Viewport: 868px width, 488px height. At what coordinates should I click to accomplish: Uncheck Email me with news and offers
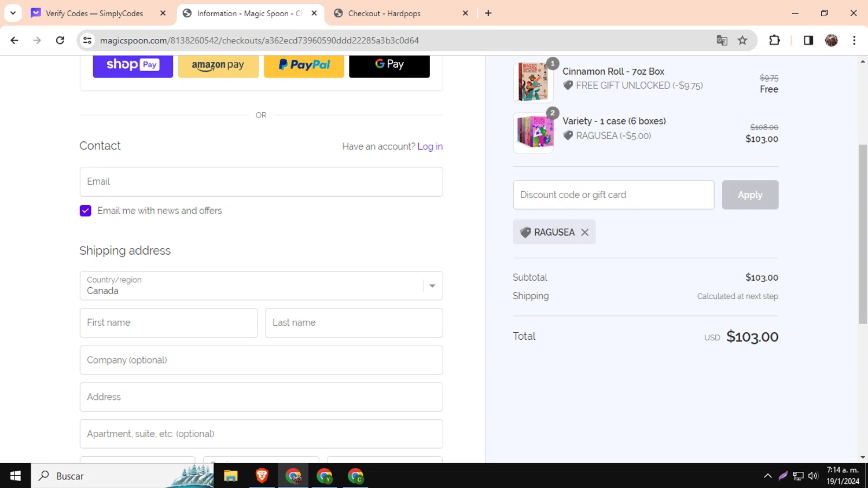click(x=86, y=211)
